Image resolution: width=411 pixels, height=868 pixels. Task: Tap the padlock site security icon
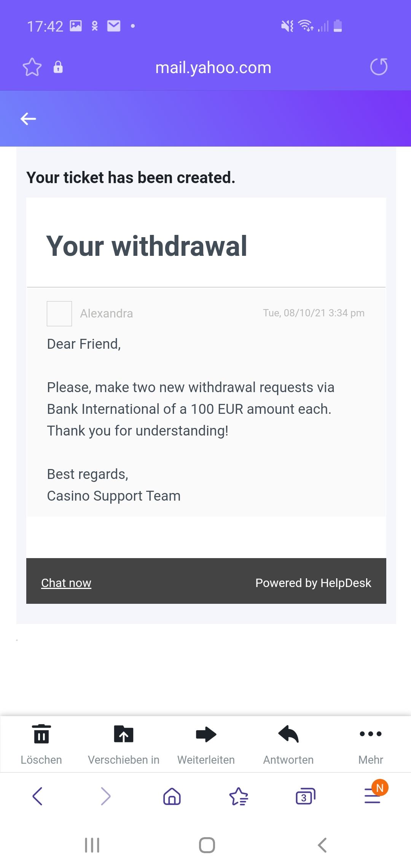pyautogui.click(x=58, y=67)
